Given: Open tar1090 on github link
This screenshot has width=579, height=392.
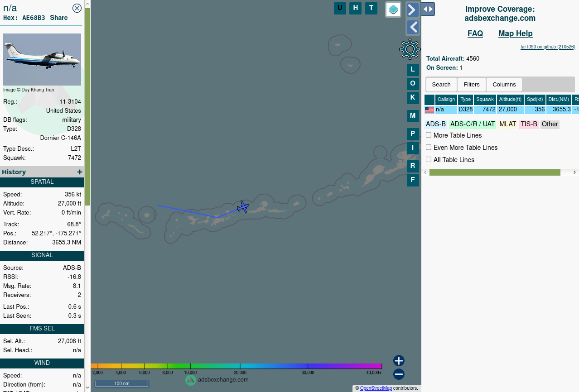Looking at the screenshot, I should point(548,47).
